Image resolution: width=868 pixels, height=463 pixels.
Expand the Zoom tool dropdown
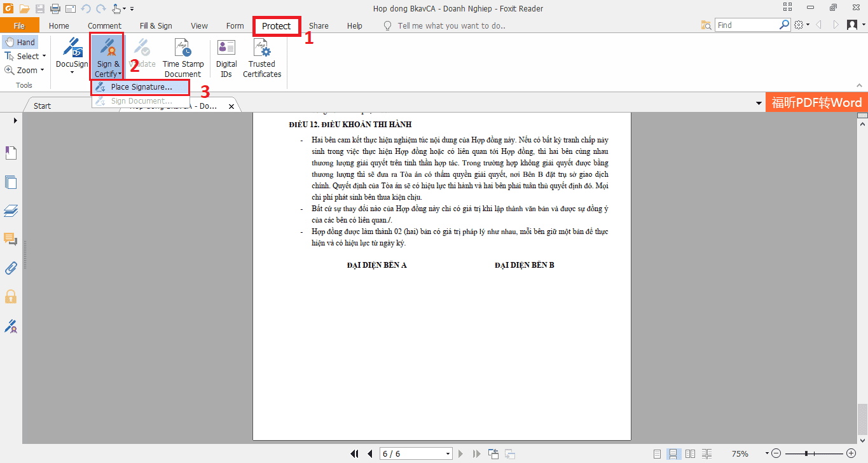[x=43, y=71]
